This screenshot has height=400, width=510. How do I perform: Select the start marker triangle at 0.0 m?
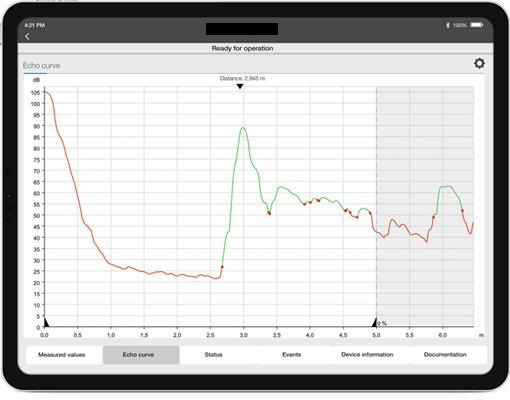47,322
